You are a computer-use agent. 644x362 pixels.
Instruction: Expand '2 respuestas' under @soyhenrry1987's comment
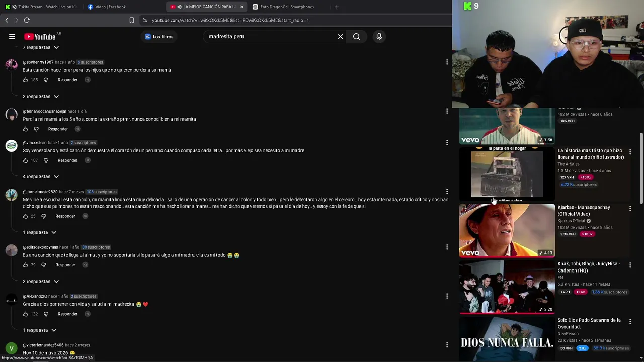41,96
